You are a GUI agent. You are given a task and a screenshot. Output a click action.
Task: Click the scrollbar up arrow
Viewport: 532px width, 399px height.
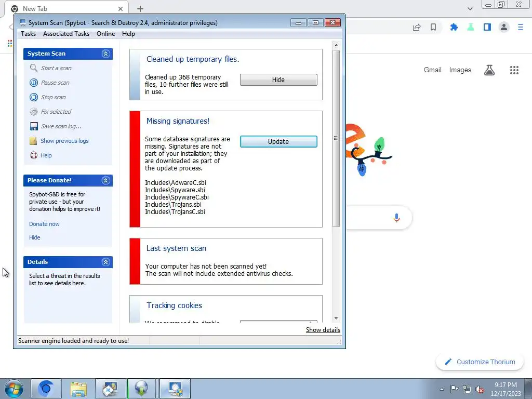click(336, 45)
